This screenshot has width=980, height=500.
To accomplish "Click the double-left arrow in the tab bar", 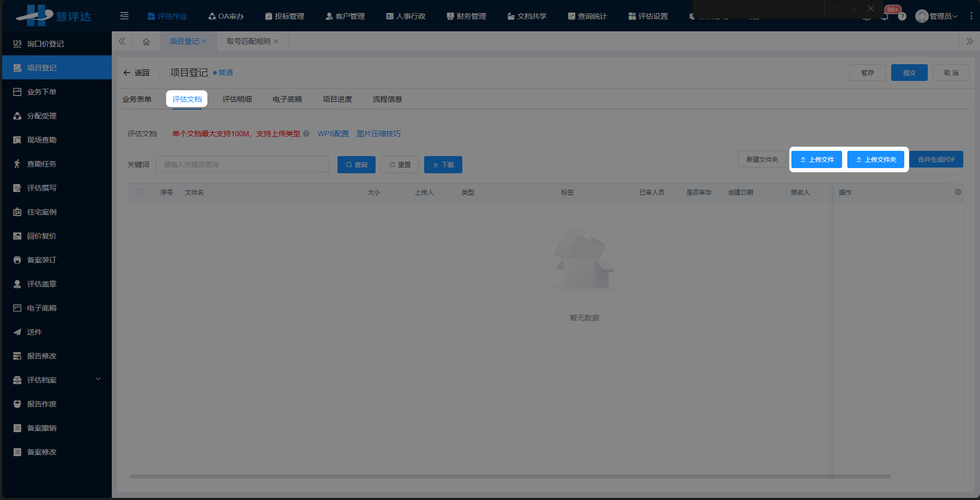I will [122, 41].
